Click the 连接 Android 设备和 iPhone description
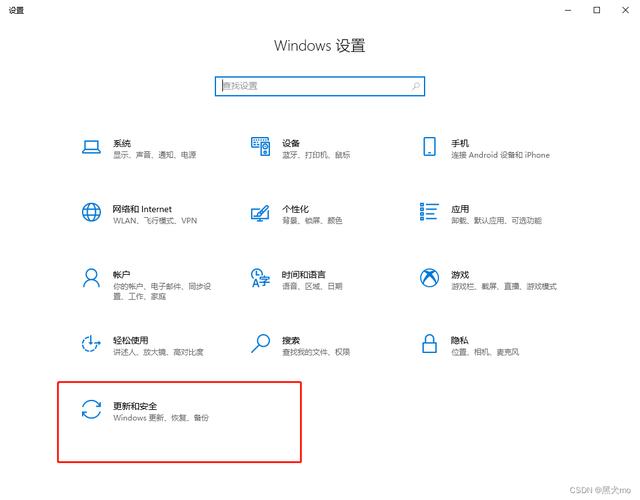 click(500, 155)
